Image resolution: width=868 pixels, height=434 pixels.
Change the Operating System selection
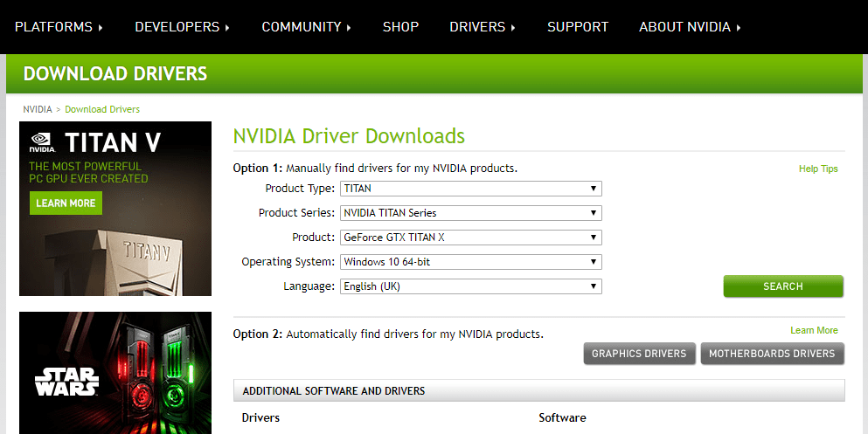click(x=470, y=262)
